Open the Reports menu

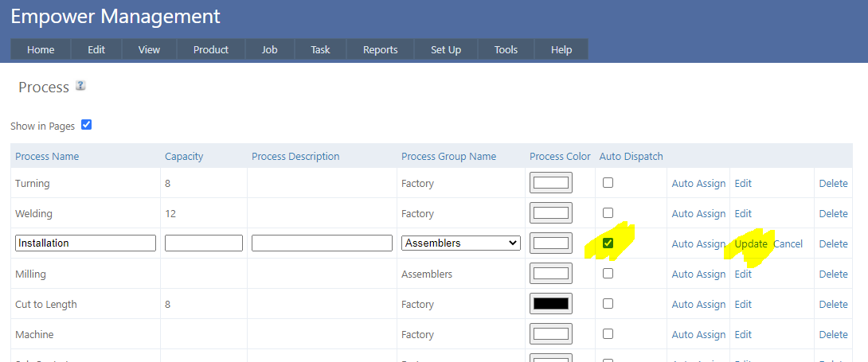[380, 49]
